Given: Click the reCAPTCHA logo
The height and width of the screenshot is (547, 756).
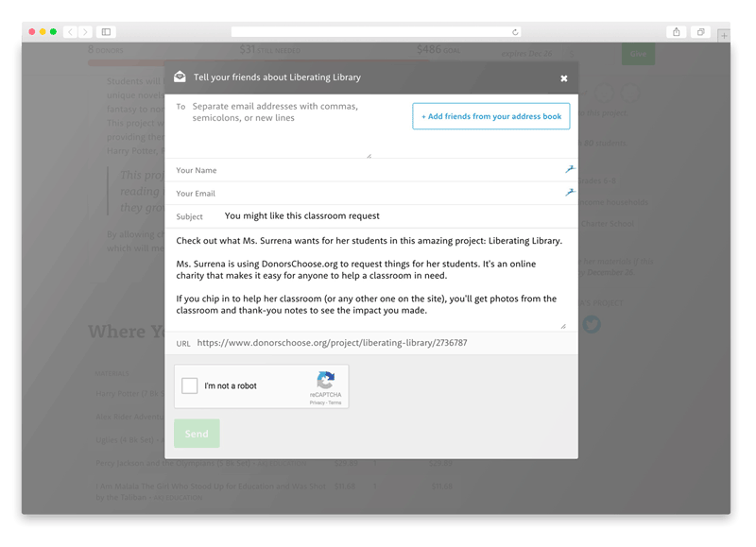Looking at the screenshot, I should pos(325,380).
